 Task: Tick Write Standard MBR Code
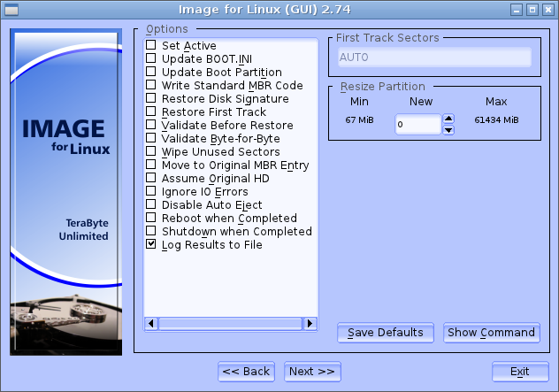tap(150, 85)
